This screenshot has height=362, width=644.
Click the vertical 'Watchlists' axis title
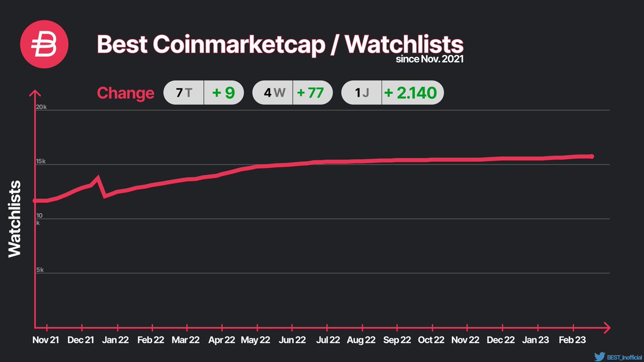[x=14, y=218]
